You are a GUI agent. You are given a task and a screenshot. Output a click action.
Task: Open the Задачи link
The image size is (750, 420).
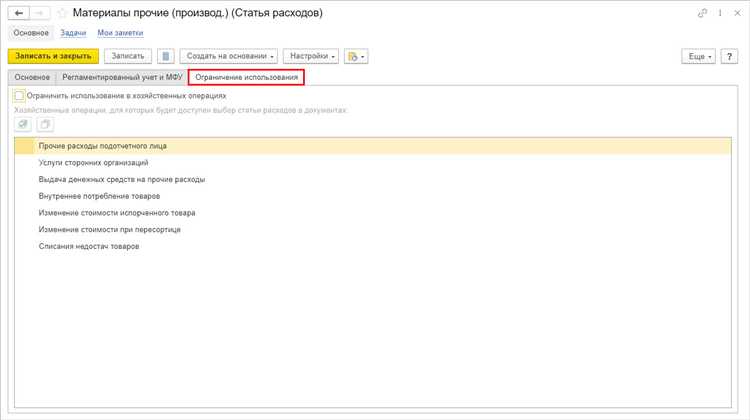pos(73,33)
